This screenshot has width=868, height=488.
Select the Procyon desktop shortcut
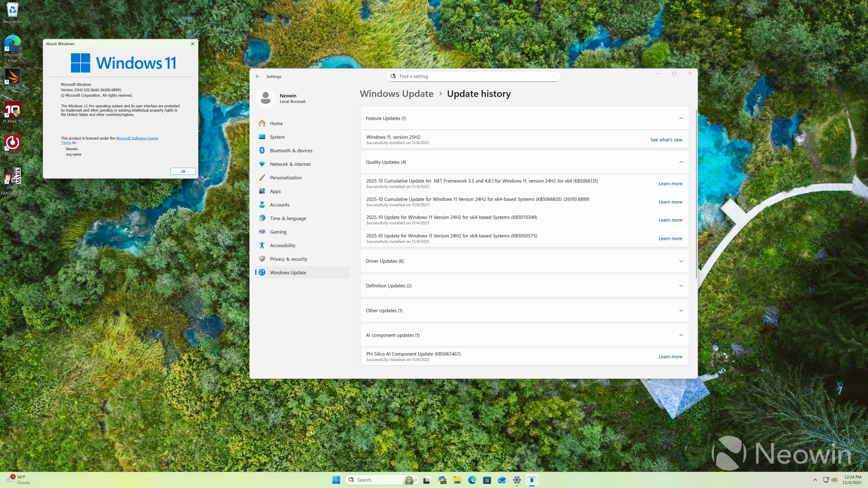tap(13, 145)
